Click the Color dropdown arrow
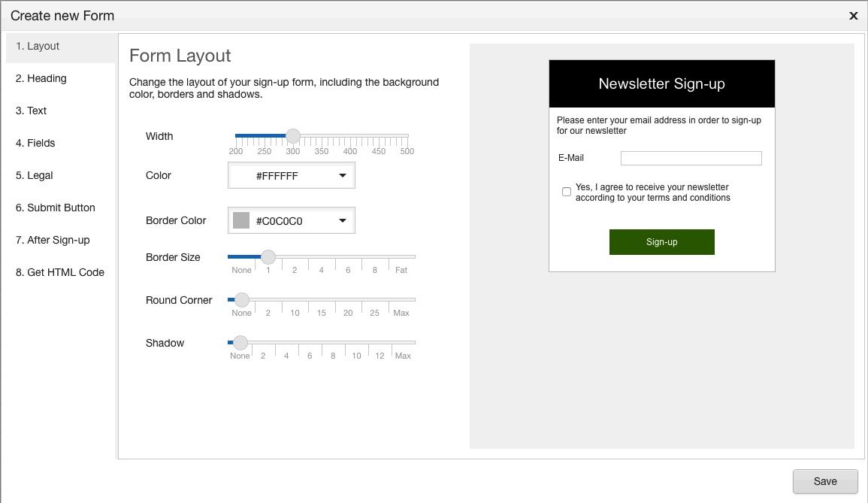Screen dimensions: 868x503 pyautogui.click(x=343, y=176)
